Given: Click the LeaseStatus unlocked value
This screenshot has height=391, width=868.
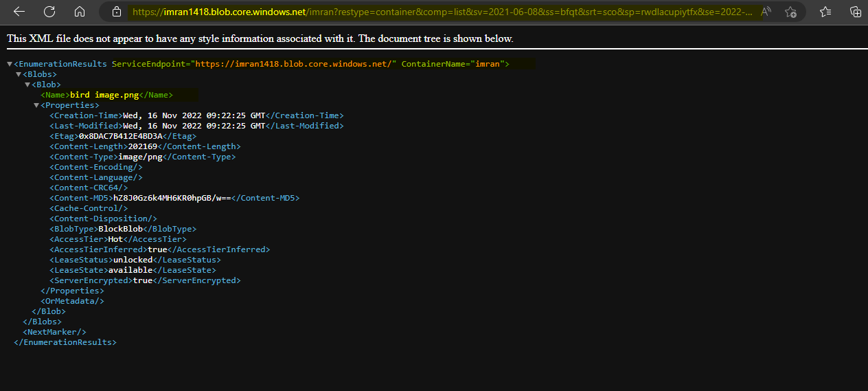Looking at the screenshot, I should pyautogui.click(x=133, y=260).
